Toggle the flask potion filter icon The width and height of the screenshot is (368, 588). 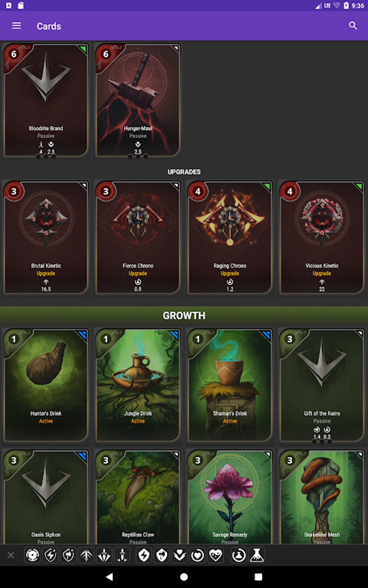pyautogui.click(x=257, y=555)
